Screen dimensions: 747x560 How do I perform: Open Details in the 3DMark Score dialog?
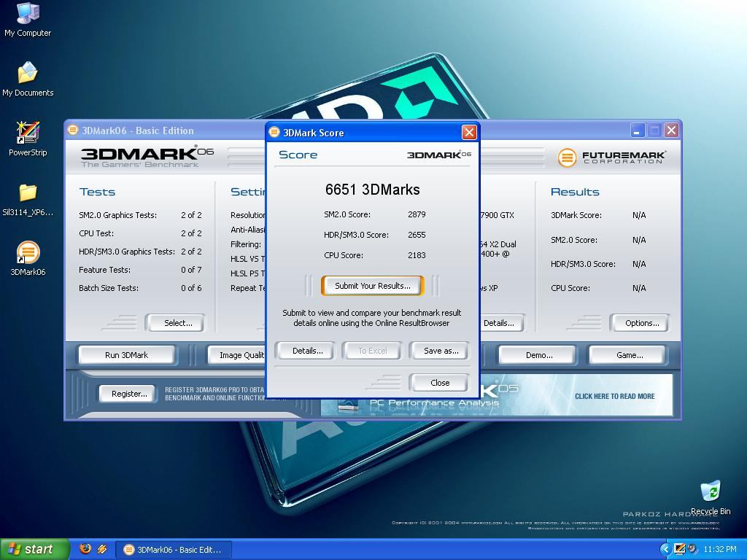tap(307, 351)
